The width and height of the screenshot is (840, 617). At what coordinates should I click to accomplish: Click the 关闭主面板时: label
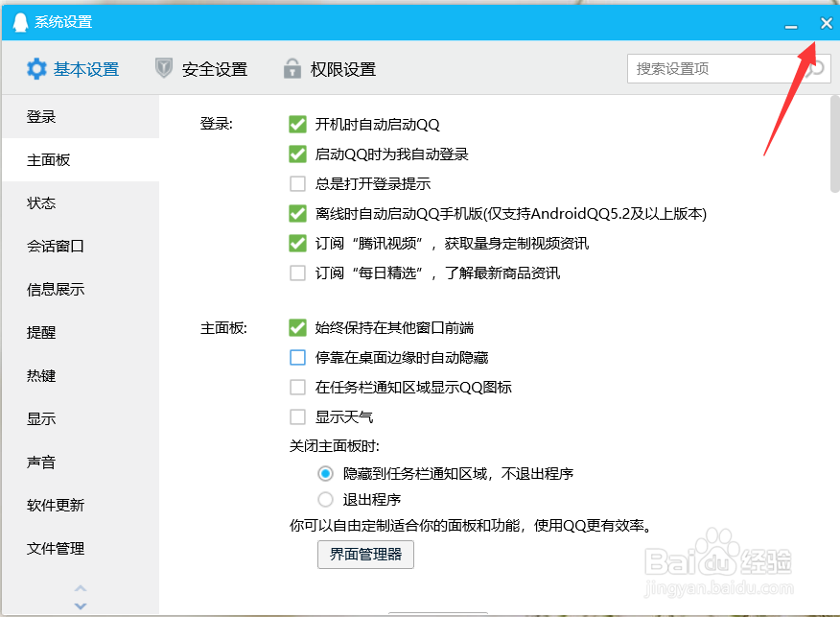(x=335, y=446)
